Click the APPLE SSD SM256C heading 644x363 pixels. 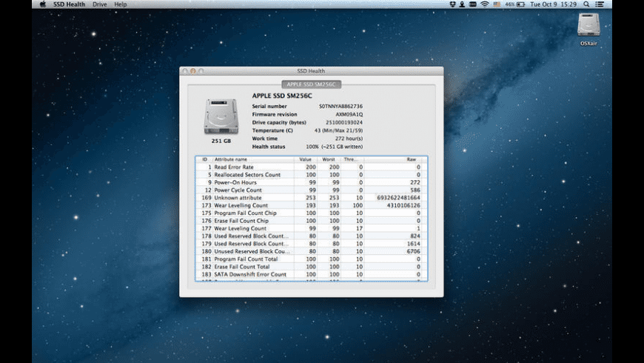pos(282,96)
